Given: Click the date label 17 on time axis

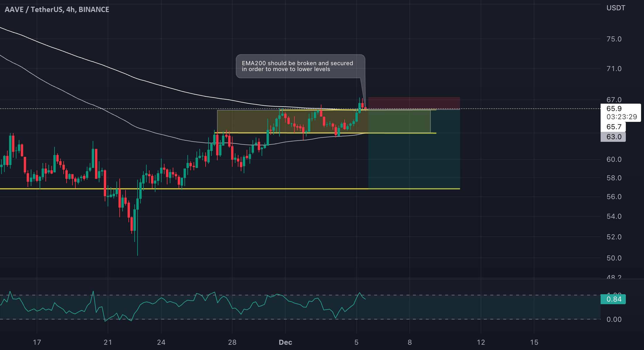Looking at the screenshot, I should pos(37,342).
